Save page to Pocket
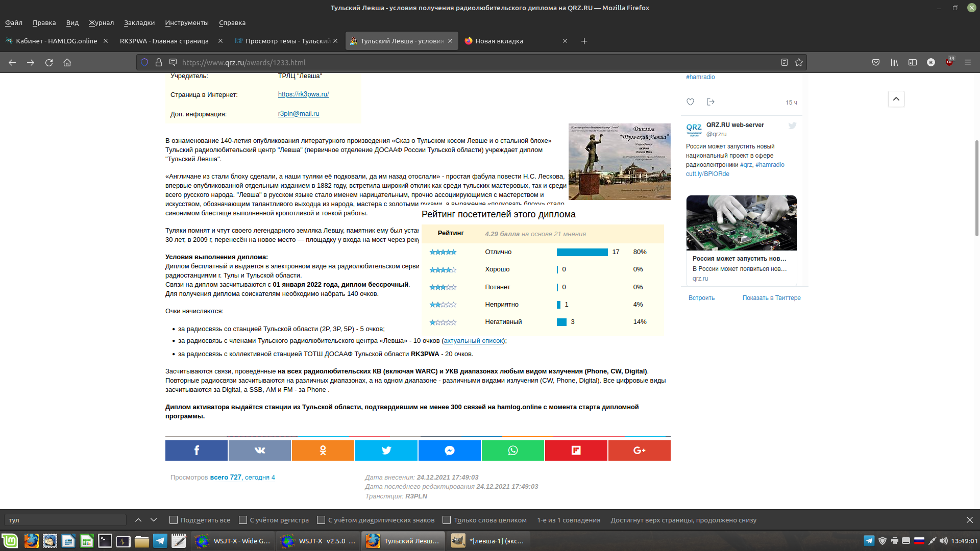The width and height of the screenshot is (980, 551). (876, 62)
